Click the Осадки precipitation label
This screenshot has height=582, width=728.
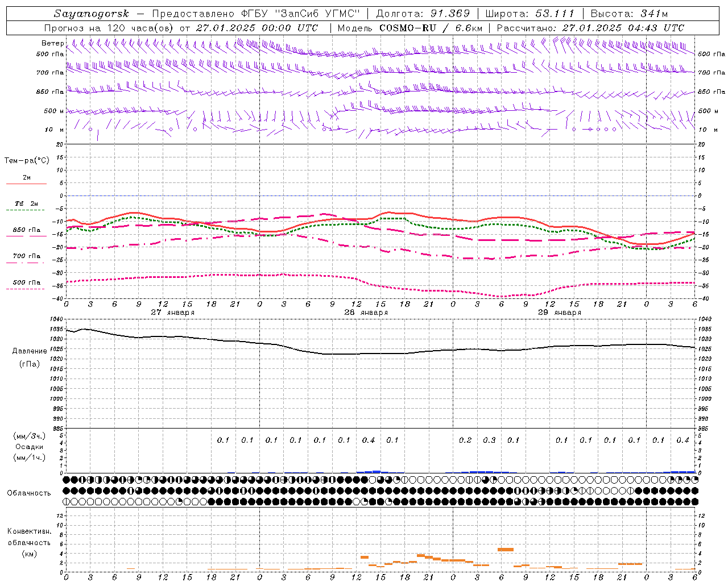(30, 447)
